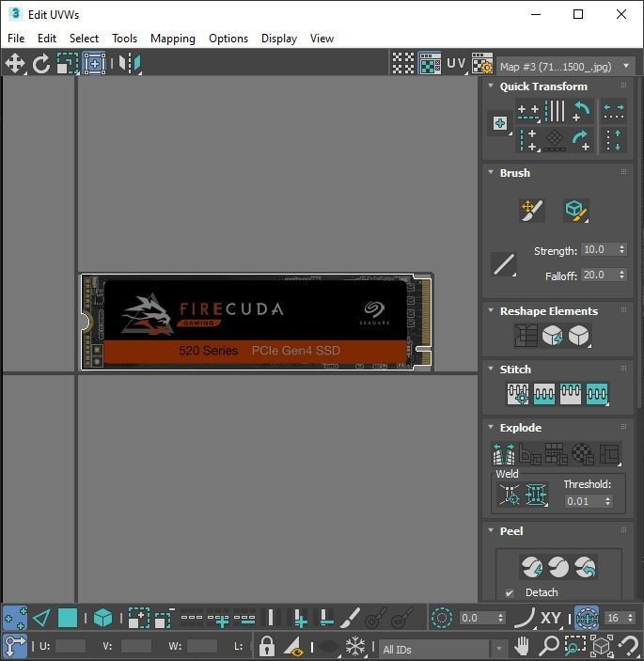Image resolution: width=644 pixels, height=661 pixels.
Task: Click Align Vertically to Pivot icon
Action: click(528, 140)
